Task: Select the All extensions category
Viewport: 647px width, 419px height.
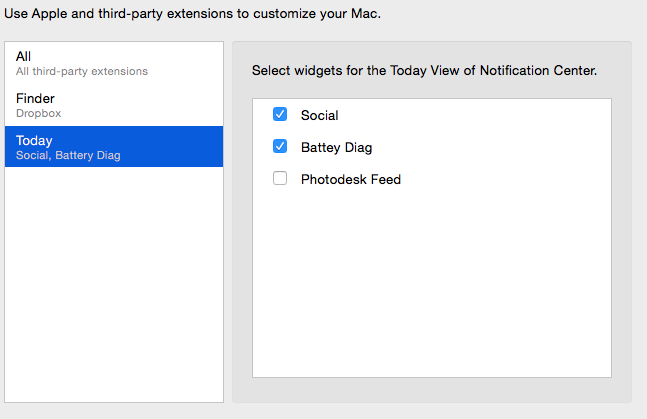Action: click(x=113, y=63)
